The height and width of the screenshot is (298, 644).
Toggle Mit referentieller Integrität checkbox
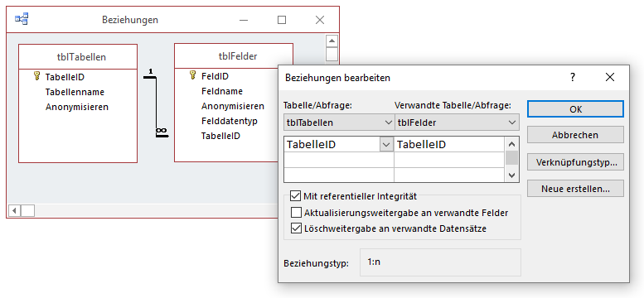pyautogui.click(x=295, y=196)
